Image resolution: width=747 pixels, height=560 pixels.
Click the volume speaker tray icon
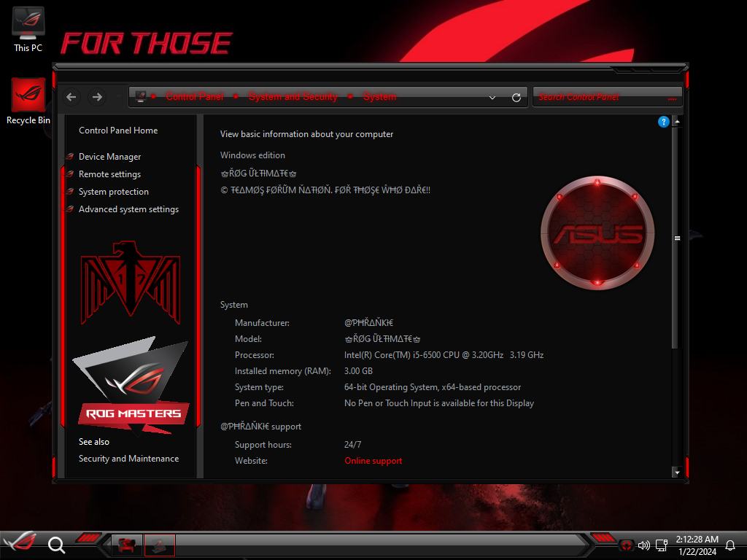(643, 545)
